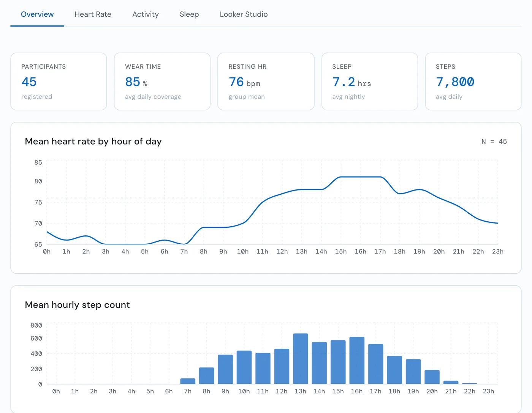532x413 pixels.
Task: Click the SLEEP stat card label
Action: tap(342, 67)
